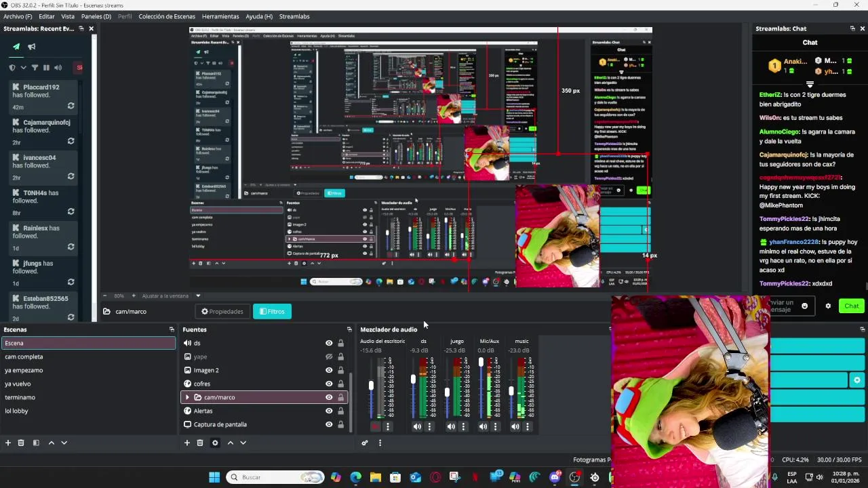Viewport: 868px width, 488px height.
Task: Open the Vista menu
Action: (x=68, y=16)
